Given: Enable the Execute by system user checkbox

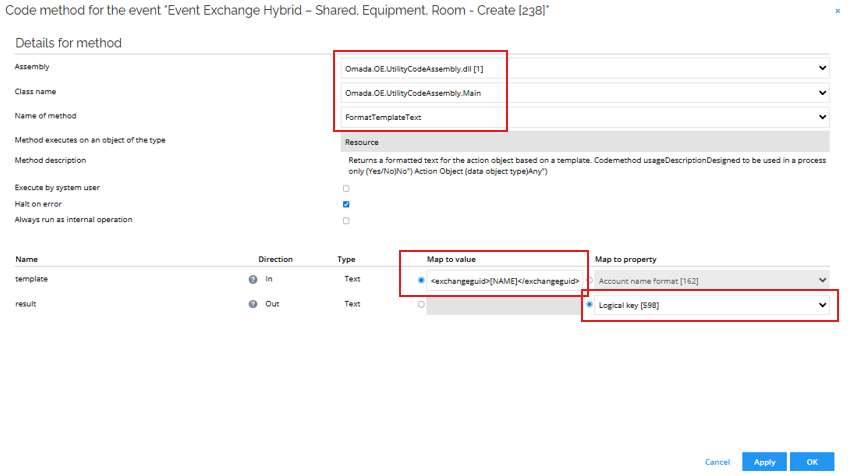Looking at the screenshot, I should (x=346, y=188).
